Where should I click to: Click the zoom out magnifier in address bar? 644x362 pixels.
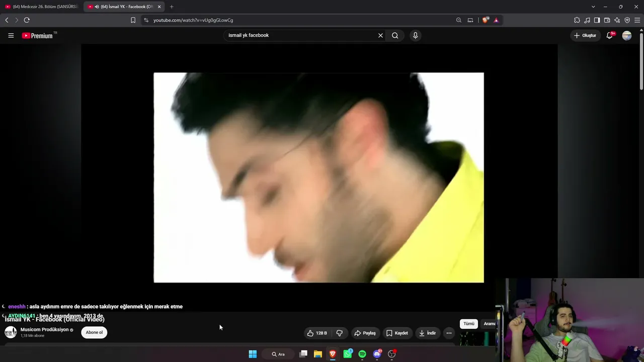(x=458, y=20)
